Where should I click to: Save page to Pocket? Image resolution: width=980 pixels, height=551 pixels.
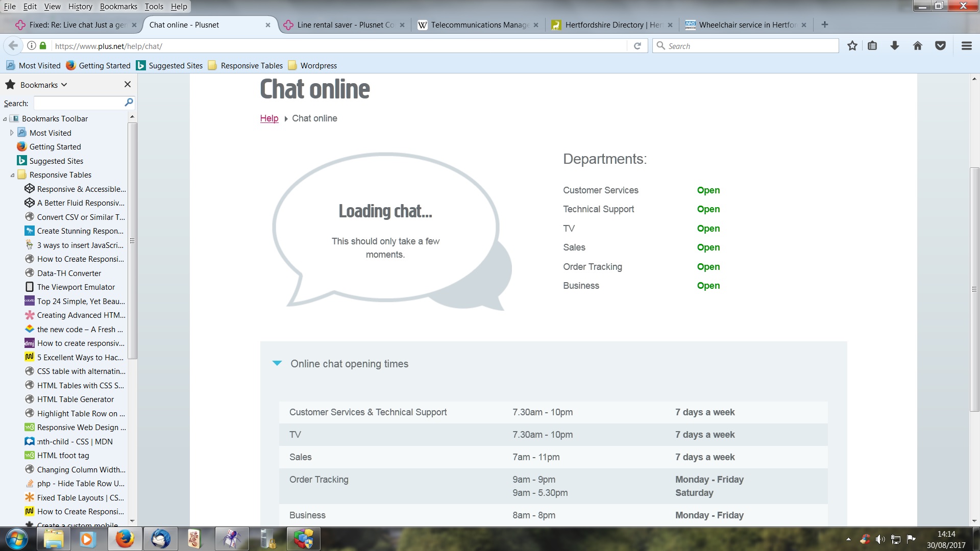click(941, 45)
